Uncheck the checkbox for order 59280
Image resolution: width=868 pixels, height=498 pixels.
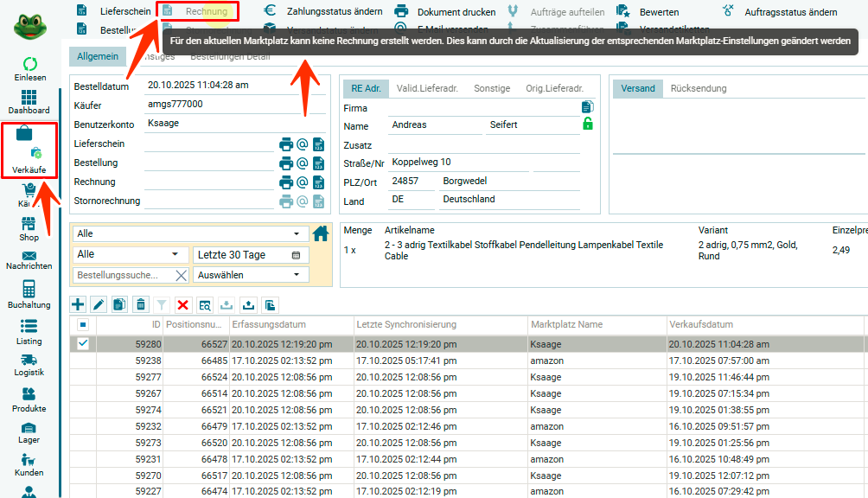83,343
